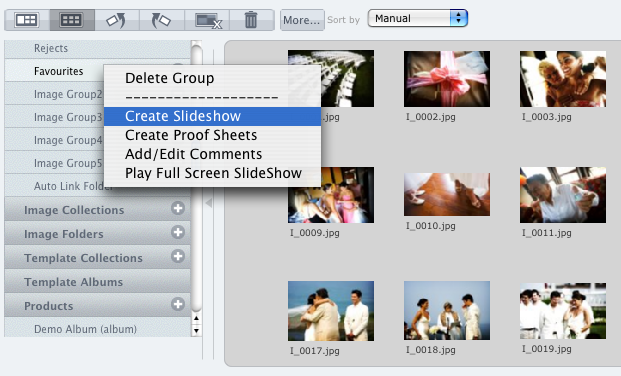Add a new Product plus icon
Image resolution: width=621 pixels, height=376 pixels.
coord(178,304)
